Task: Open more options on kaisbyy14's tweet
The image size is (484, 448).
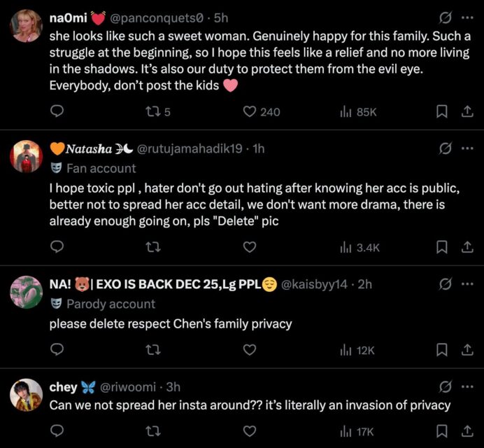Action: [x=467, y=283]
